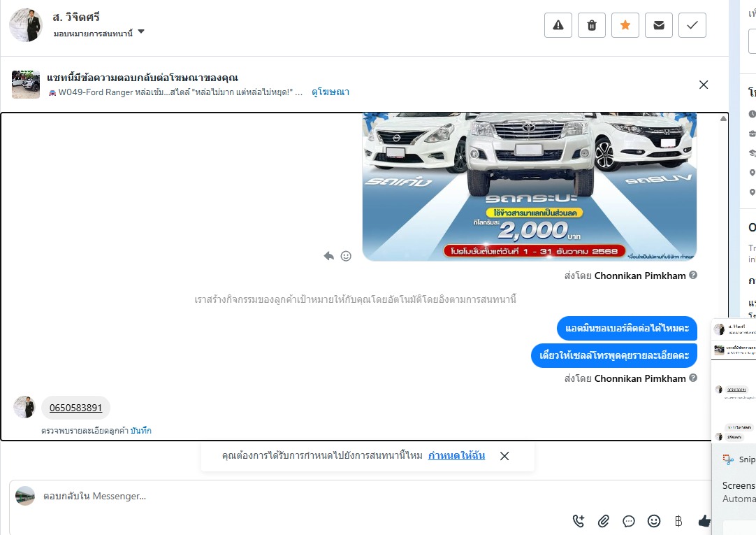Select message แอดมินขอเบอร์ติดต่อได้ไหมคะ

(627, 328)
